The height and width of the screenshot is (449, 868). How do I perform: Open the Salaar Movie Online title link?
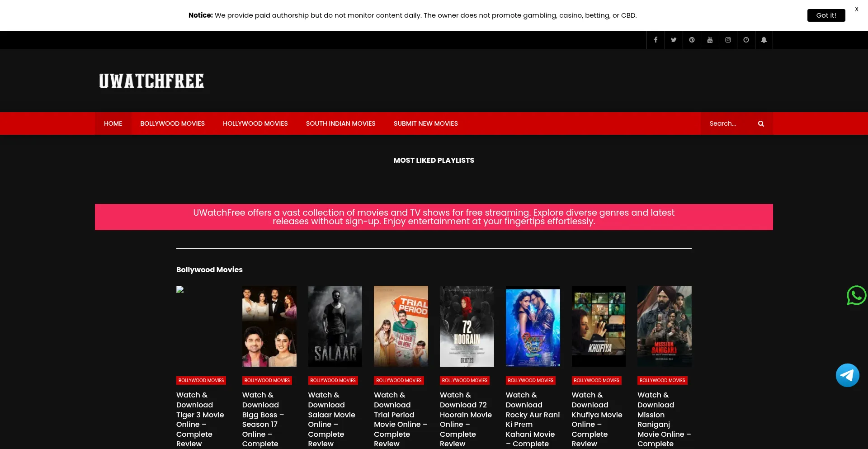click(x=331, y=420)
